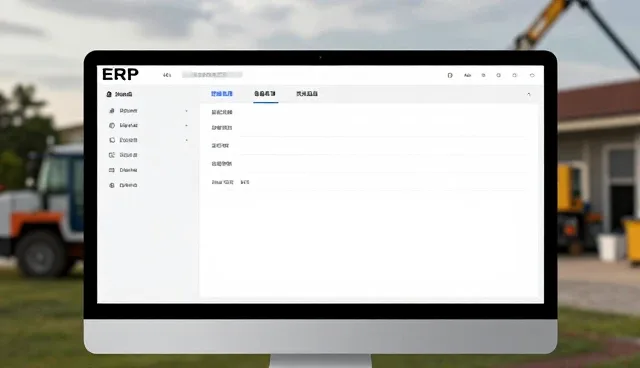This screenshot has height=368, width=640.
Task: Open the document icon in the top header
Action: pyautogui.click(x=450, y=75)
